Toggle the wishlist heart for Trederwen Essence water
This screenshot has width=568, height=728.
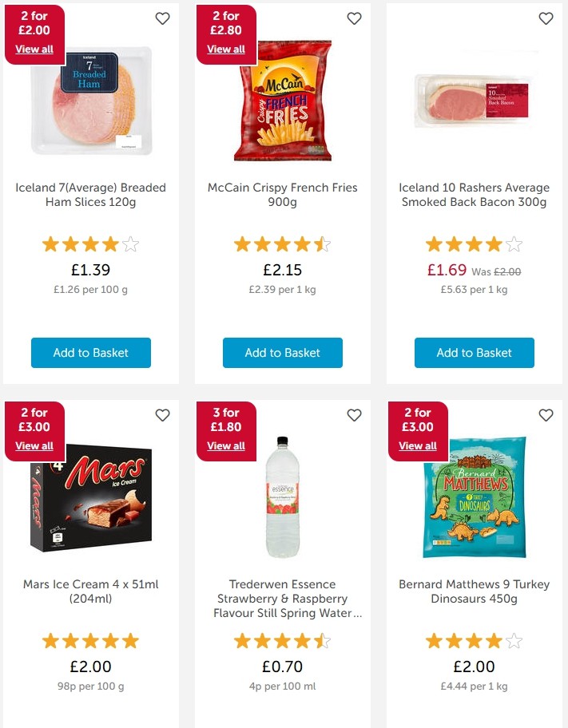[x=354, y=415]
